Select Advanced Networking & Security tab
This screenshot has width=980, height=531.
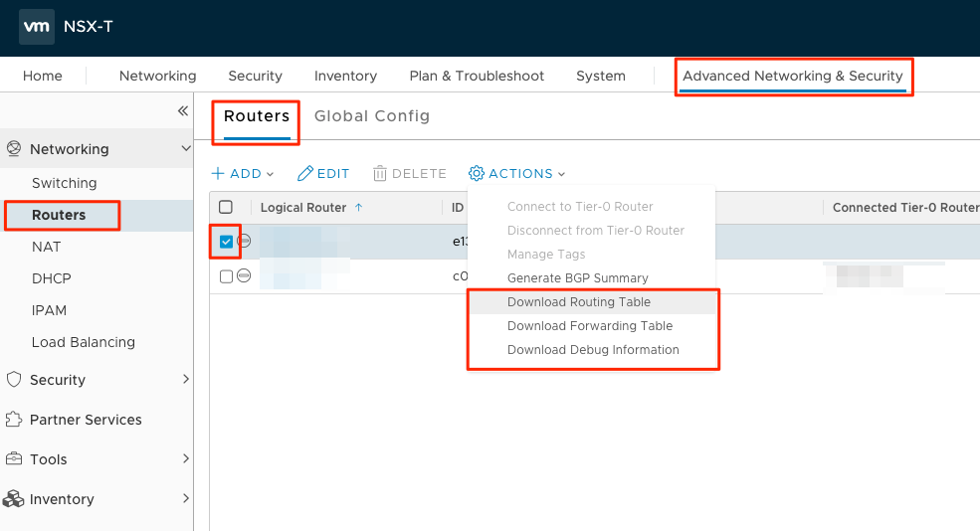click(793, 76)
